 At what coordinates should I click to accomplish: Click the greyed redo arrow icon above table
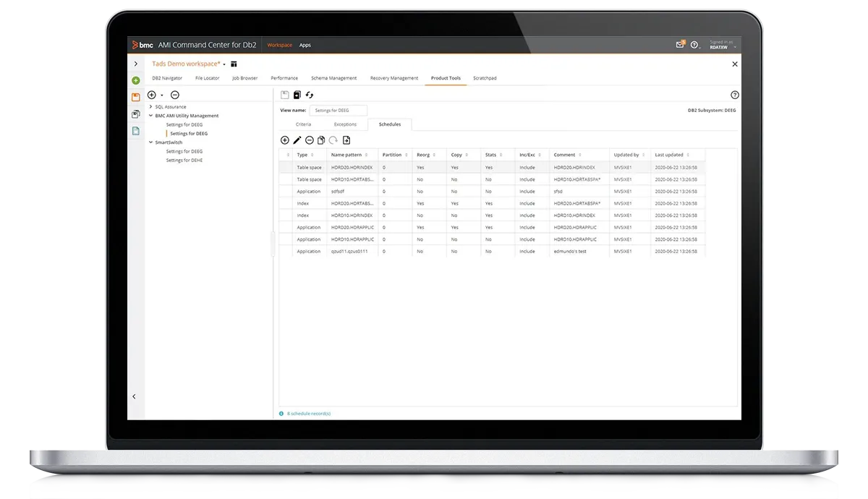pyautogui.click(x=333, y=140)
